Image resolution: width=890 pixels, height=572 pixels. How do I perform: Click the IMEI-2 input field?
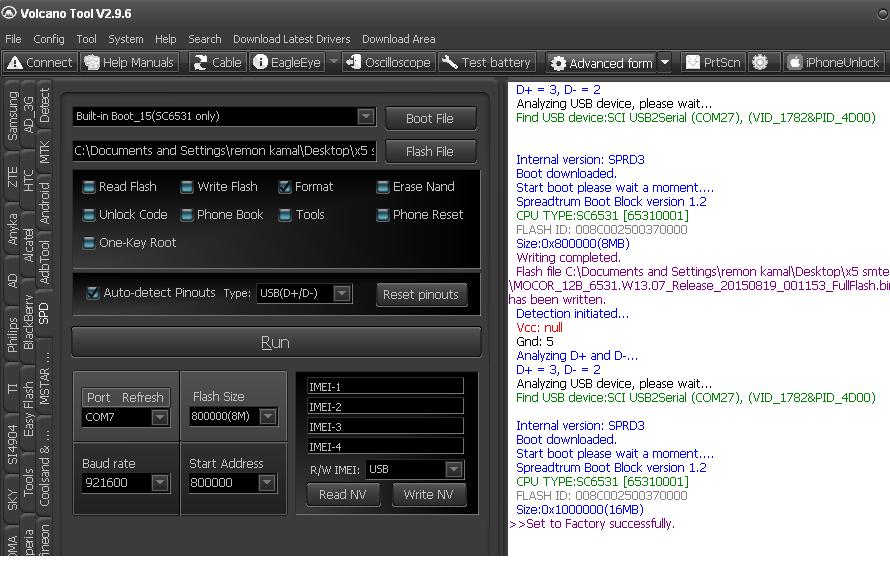pos(385,406)
